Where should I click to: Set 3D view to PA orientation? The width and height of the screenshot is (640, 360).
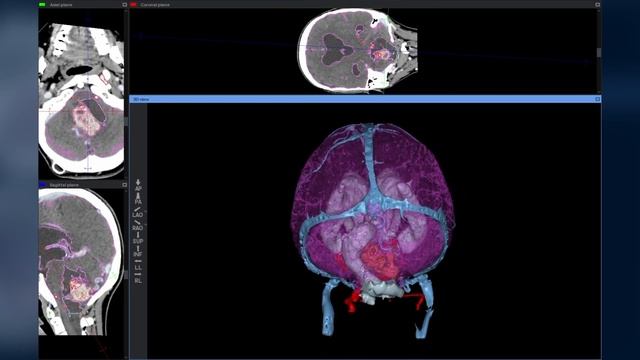click(138, 199)
